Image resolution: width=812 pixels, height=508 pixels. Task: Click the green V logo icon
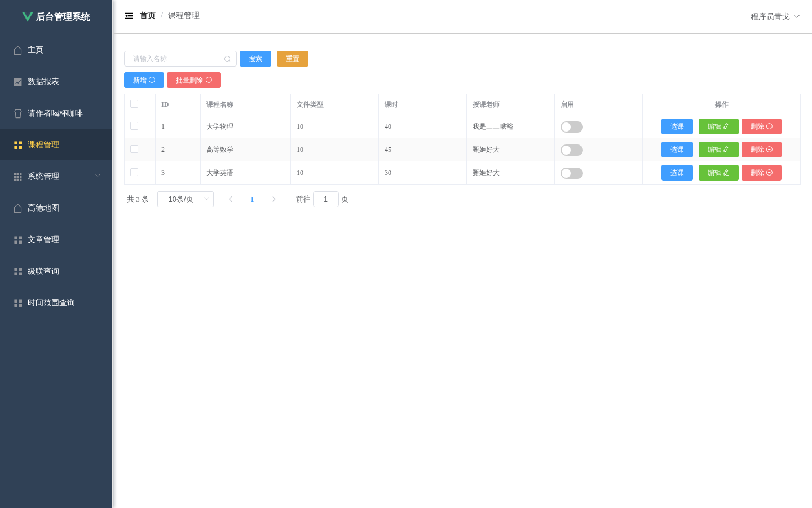27,16
